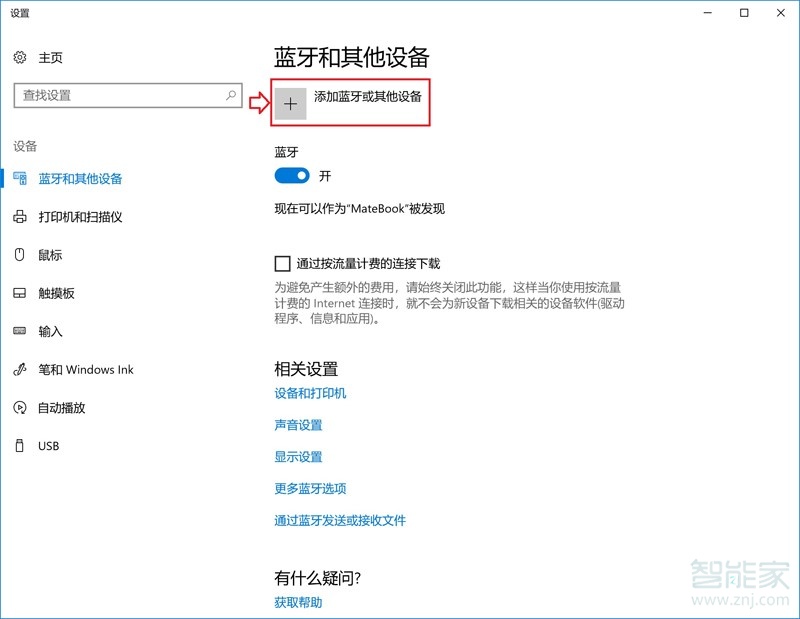The image size is (800, 619).
Task: 点击添加蓝牙或其他设备按钮
Action: coord(350,103)
